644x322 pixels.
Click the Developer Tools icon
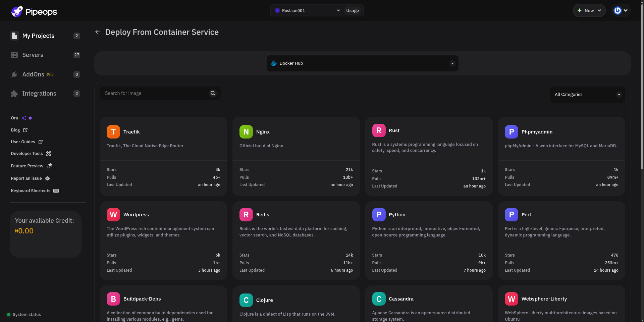coord(49,154)
